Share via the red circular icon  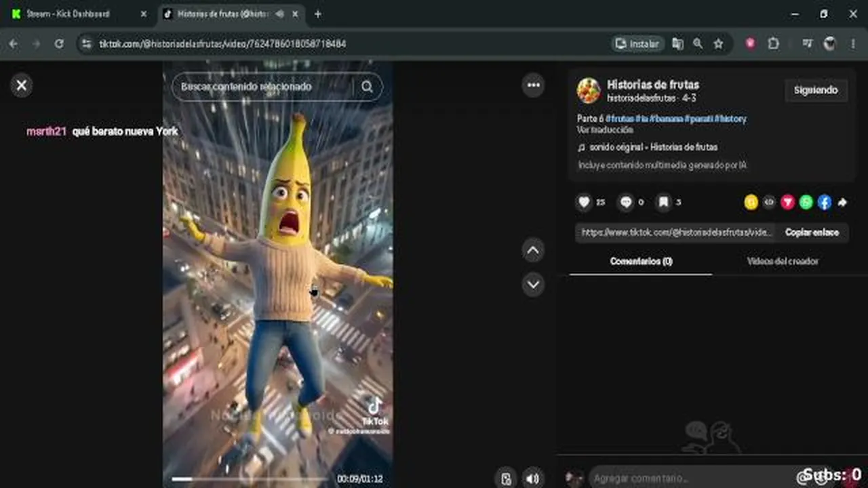[x=787, y=202]
